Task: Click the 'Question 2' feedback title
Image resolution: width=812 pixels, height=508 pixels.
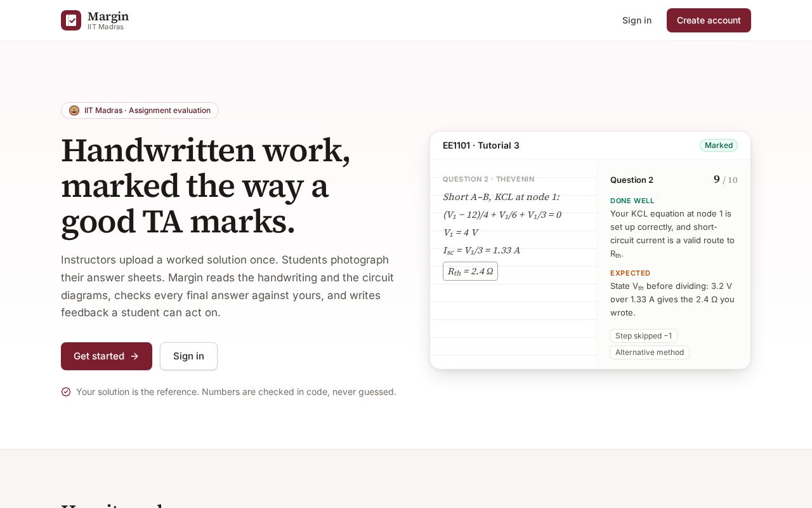Action: pyautogui.click(x=632, y=180)
